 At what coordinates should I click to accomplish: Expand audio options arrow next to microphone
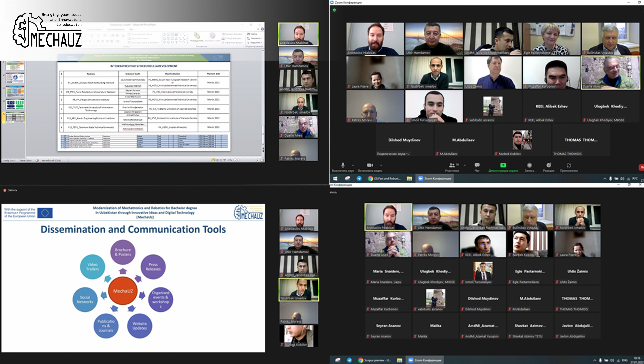tap(353, 165)
